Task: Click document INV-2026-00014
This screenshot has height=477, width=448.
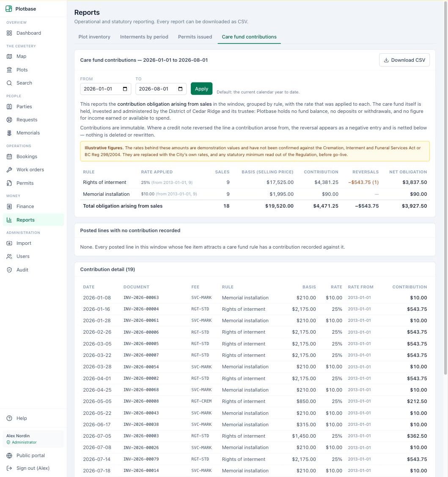Action: tap(141, 471)
